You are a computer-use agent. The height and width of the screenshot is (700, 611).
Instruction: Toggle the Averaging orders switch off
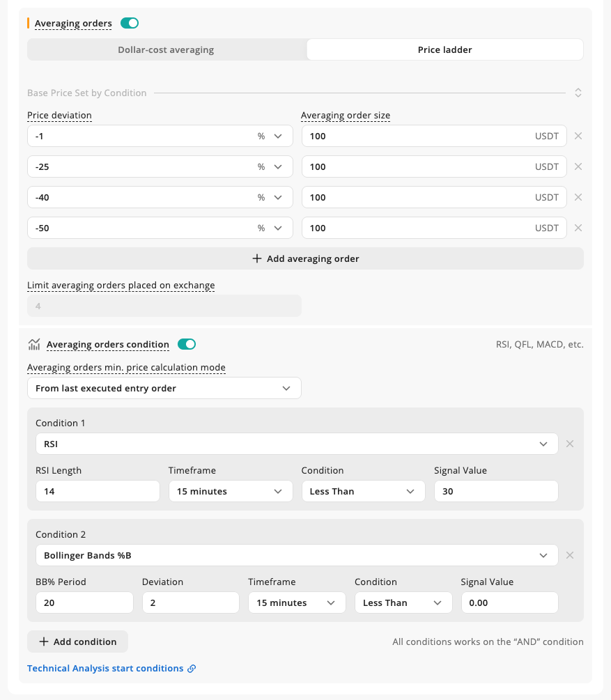[130, 23]
